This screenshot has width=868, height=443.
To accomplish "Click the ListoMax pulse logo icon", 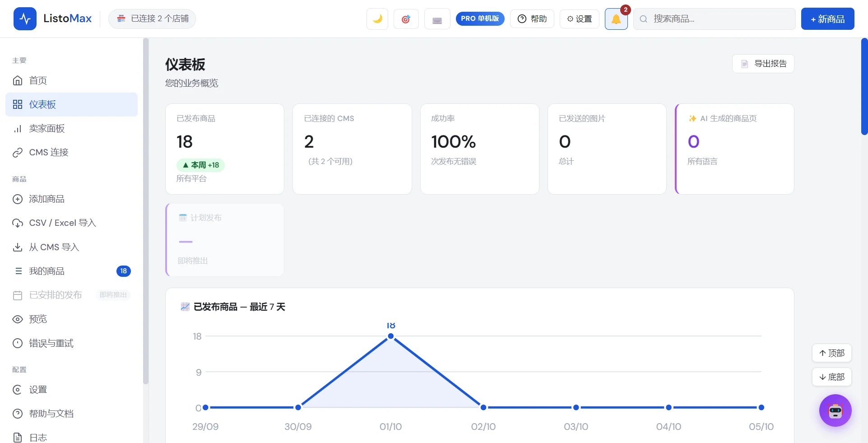I will pyautogui.click(x=25, y=19).
